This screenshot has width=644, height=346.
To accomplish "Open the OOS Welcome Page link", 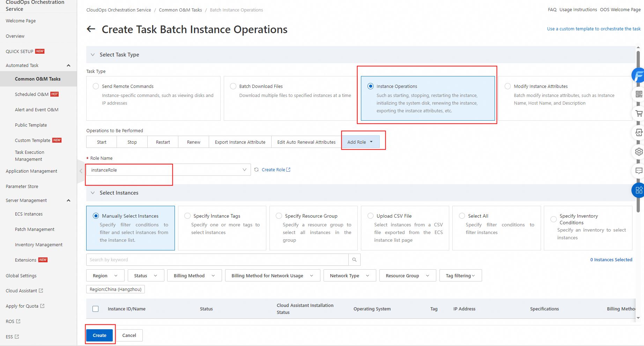I will tap(620, 9).
